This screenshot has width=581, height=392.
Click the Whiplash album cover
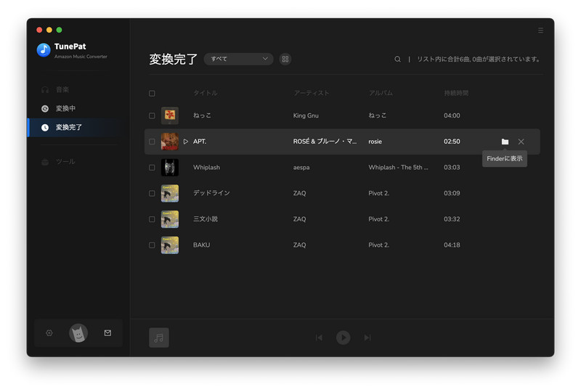pos(170,168)
